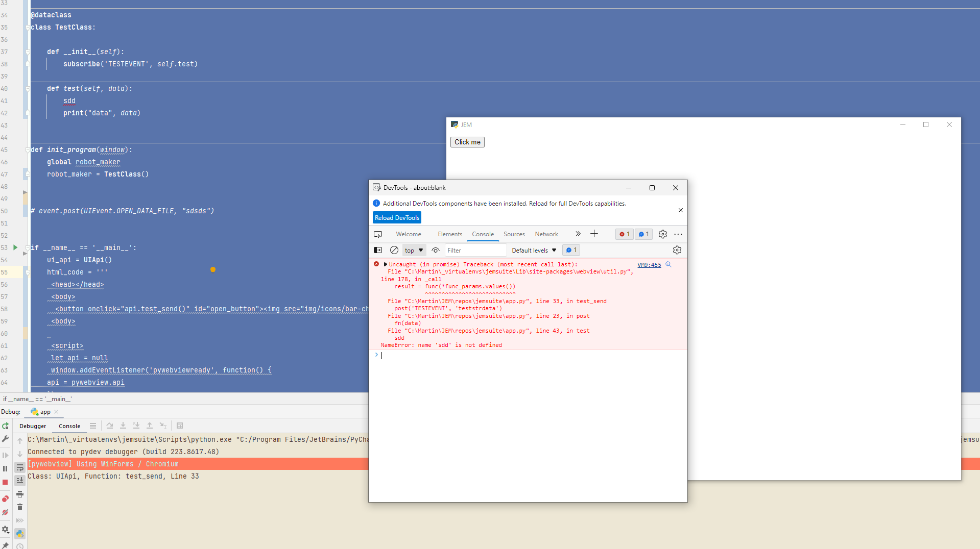Open DevTools settings gear in tab bar
This screenshot has width=980, height=549.
[663, 234]
